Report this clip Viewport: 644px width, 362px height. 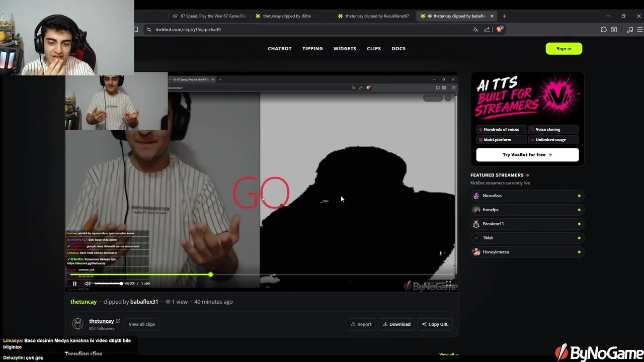[x=361, y=324]
